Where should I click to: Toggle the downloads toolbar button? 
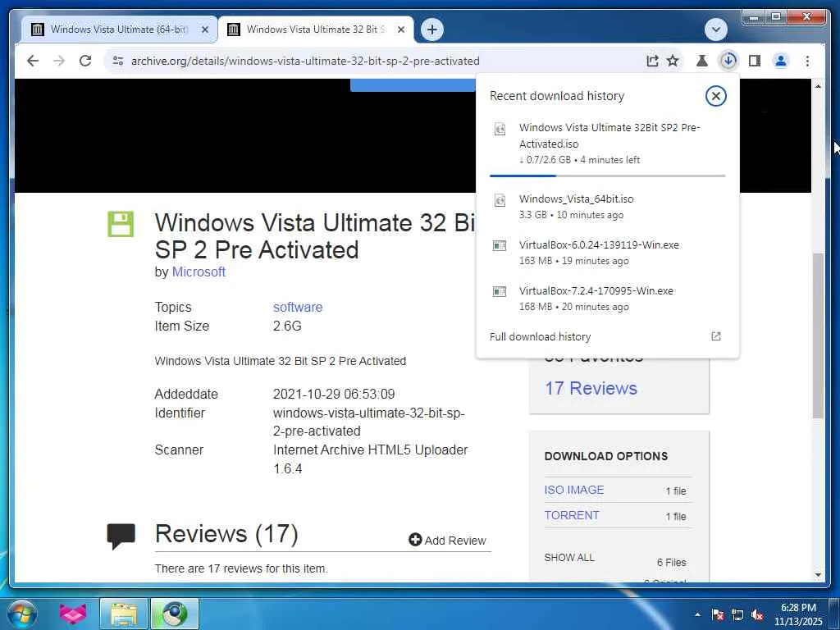pos(728,61)
